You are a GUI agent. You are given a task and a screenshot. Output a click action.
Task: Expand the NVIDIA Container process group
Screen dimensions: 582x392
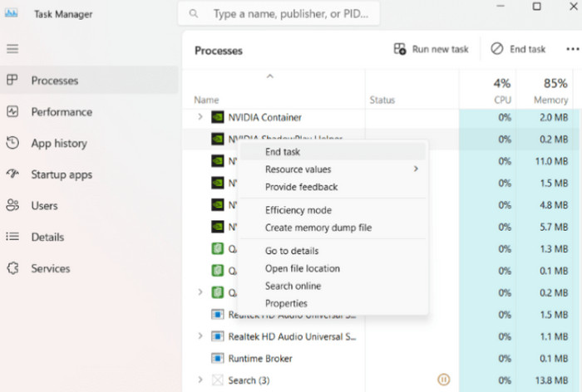200,118
